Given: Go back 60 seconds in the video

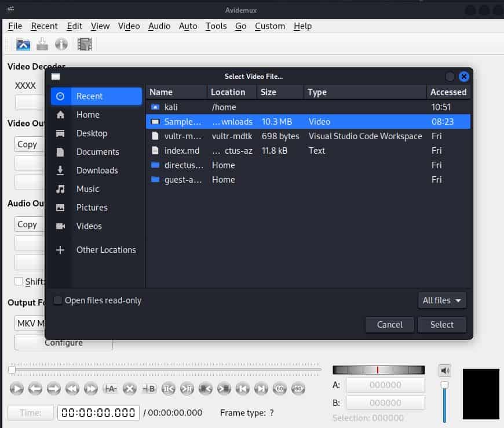Looking at the screenshot, I should 280,389.
